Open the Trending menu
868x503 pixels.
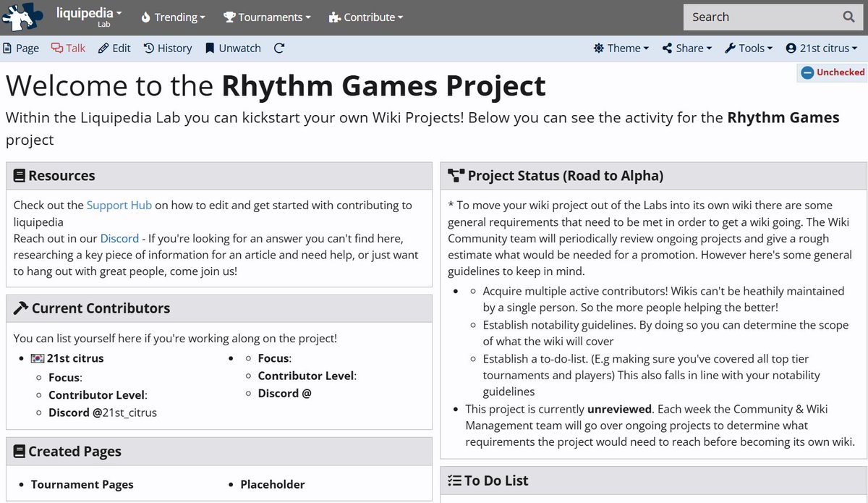click(x=173, y=17)
